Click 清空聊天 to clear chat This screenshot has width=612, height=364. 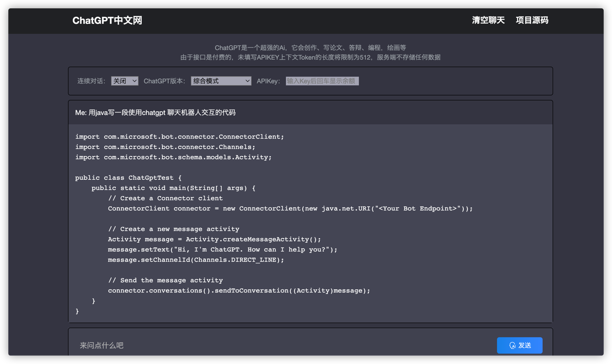[488, 21]
